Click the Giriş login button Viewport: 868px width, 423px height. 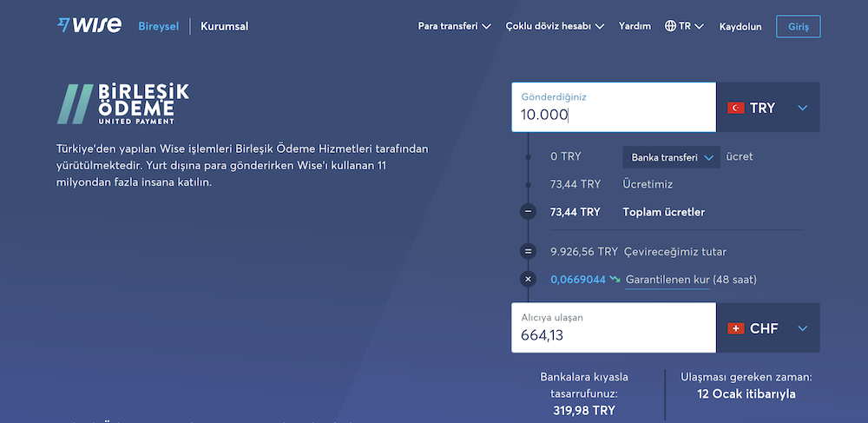coord(799,27)
